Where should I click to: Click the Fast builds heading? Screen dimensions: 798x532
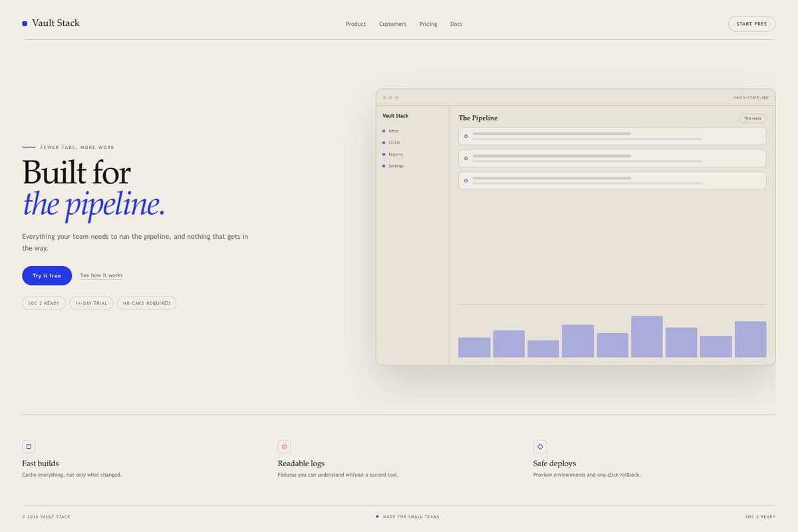point(41,464)
